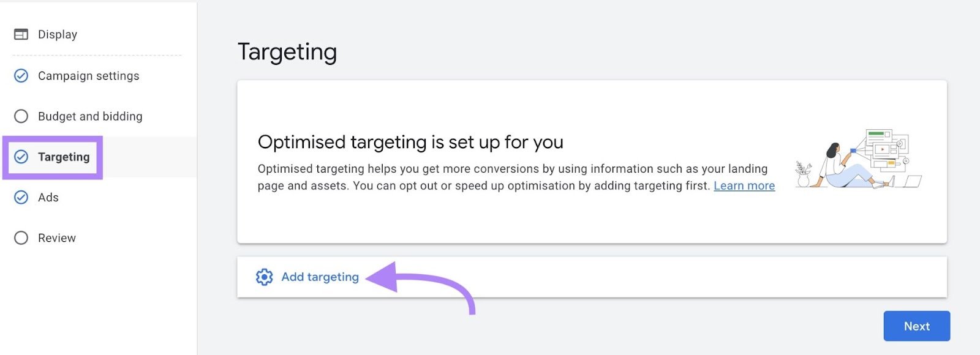Screen dimensions: 980x355
Task: Click the gear icon beside Add targeting
Action: point(264,277)
